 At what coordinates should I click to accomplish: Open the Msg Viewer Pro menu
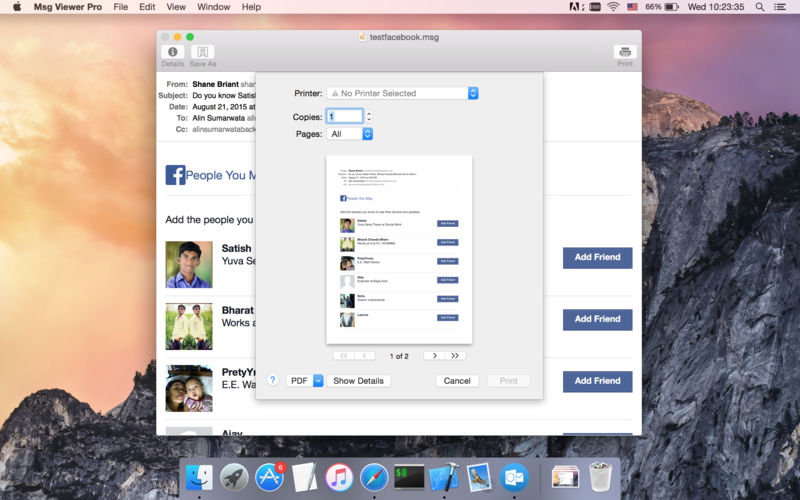point(68,7)
